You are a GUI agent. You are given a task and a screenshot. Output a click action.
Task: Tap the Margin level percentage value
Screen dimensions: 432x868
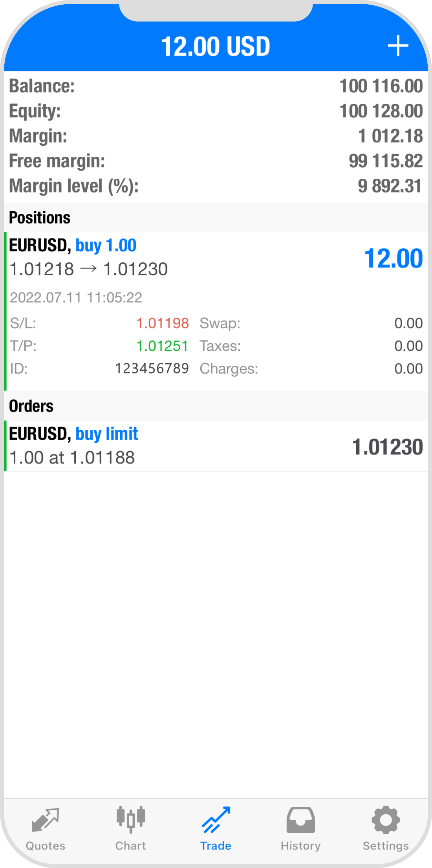click(x=390, y=186)
